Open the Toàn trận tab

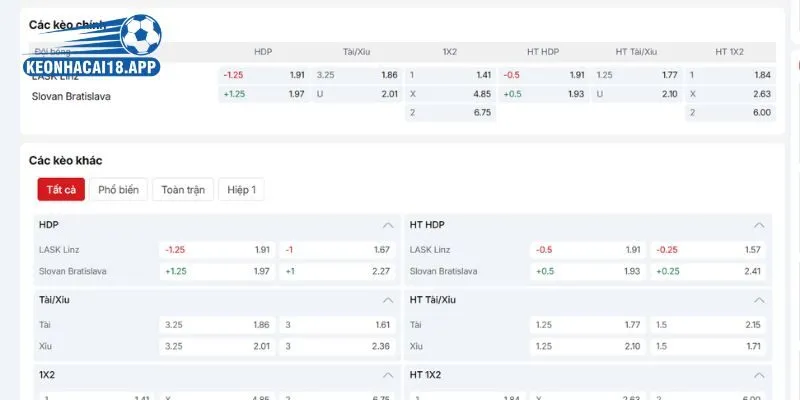[183, 190]
